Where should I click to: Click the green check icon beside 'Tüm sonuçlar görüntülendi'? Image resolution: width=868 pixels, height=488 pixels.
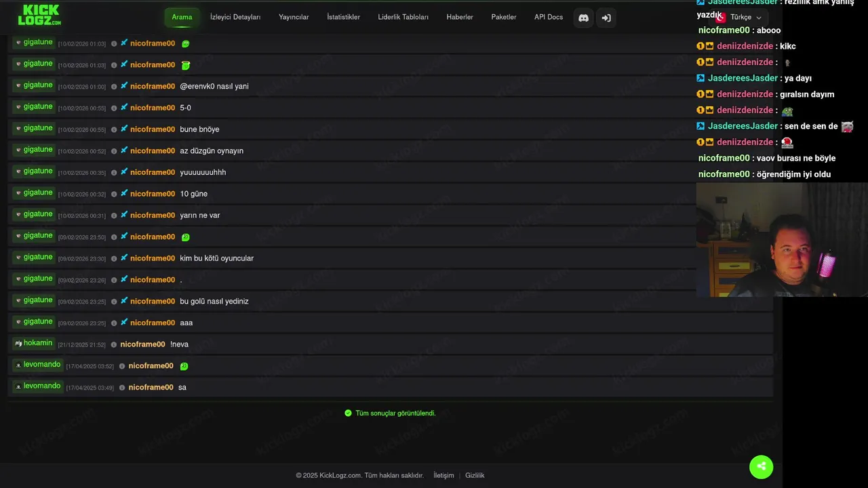348,413
